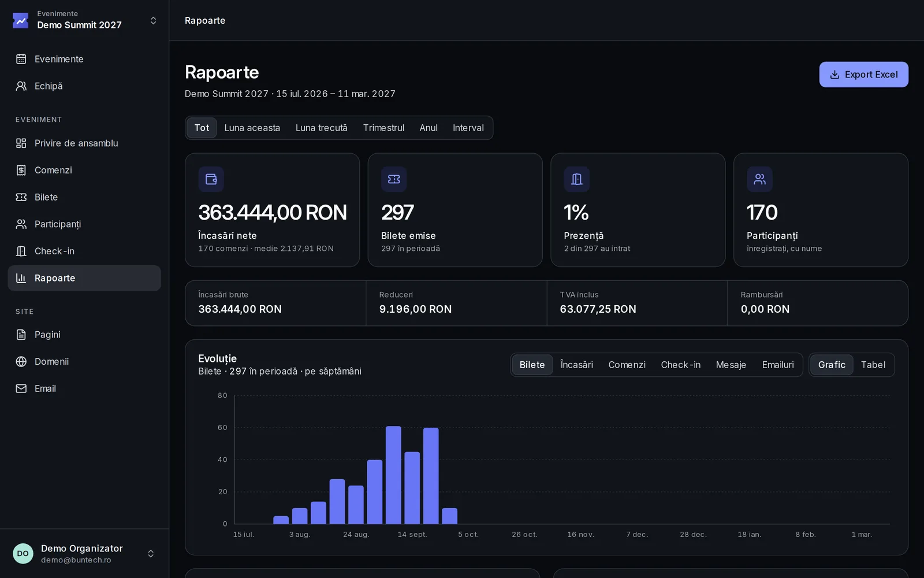Click the calendar icon beside Evenimente

pyautogui.click(x=21, y=59)
